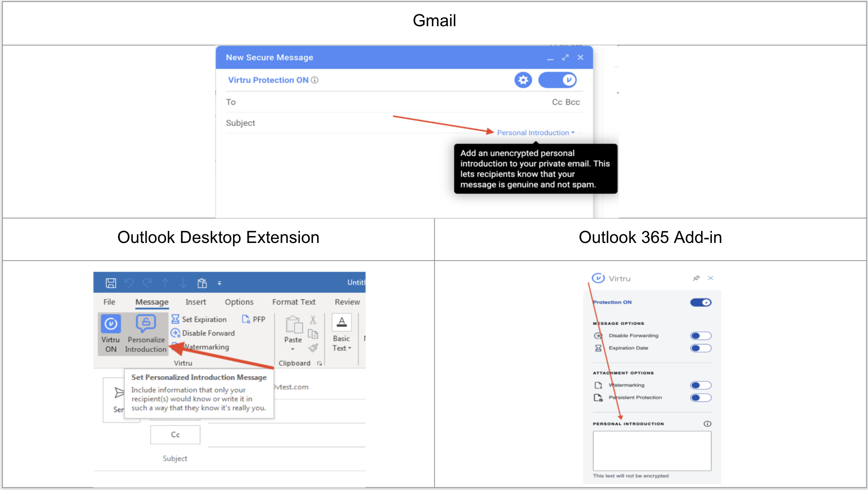Viewport: 868px width, 490px height.
Task: Click the Paste clipboard icon
Action: tap(293, 325)
